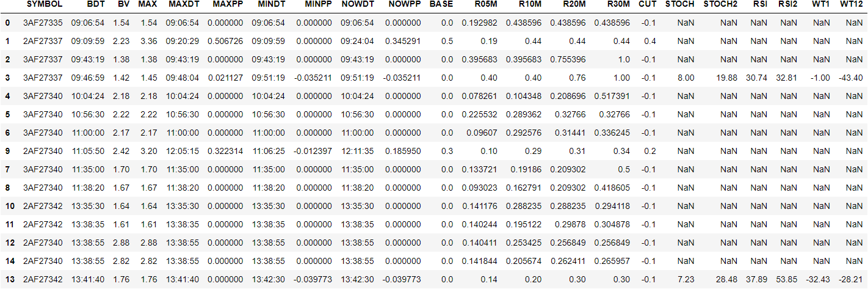This screenshot has height=289, width=868.
Task: Click the BASE value 0.3
Action: pos(447,151)
